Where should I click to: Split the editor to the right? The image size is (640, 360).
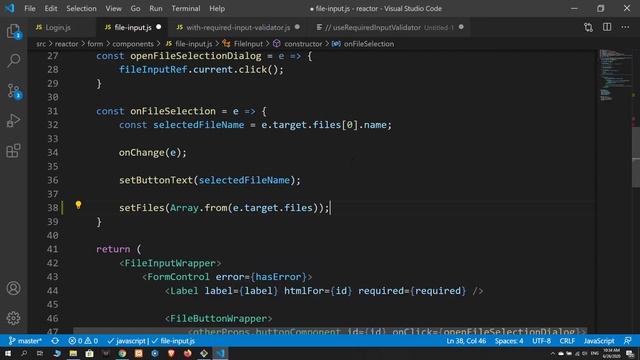[x=607, y=27]
